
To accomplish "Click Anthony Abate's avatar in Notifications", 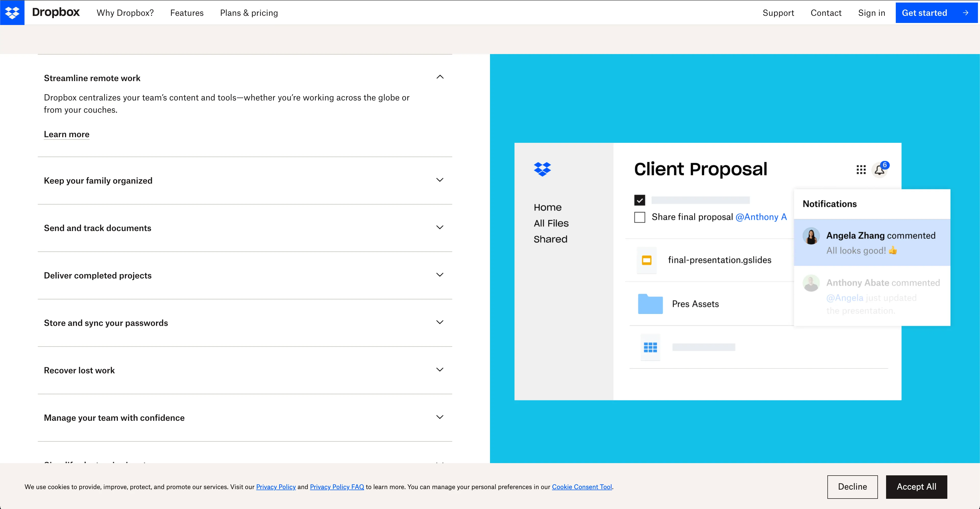I will (x=811, y=283).
